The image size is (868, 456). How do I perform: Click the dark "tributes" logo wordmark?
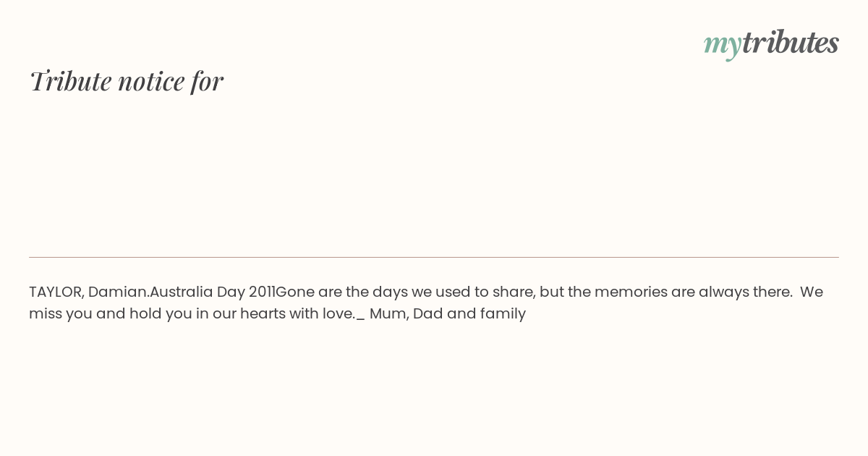(790, 43)
